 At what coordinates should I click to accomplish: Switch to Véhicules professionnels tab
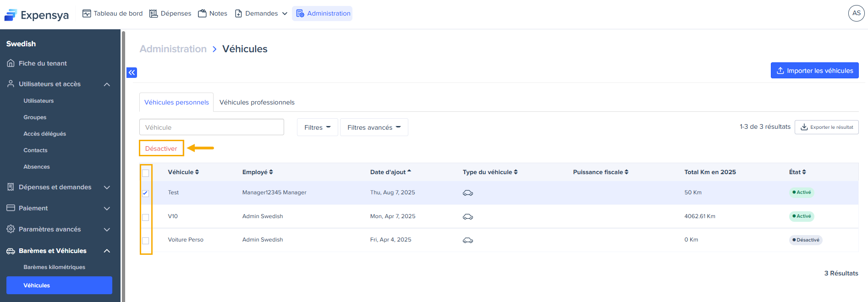click(x=257, y=102)
